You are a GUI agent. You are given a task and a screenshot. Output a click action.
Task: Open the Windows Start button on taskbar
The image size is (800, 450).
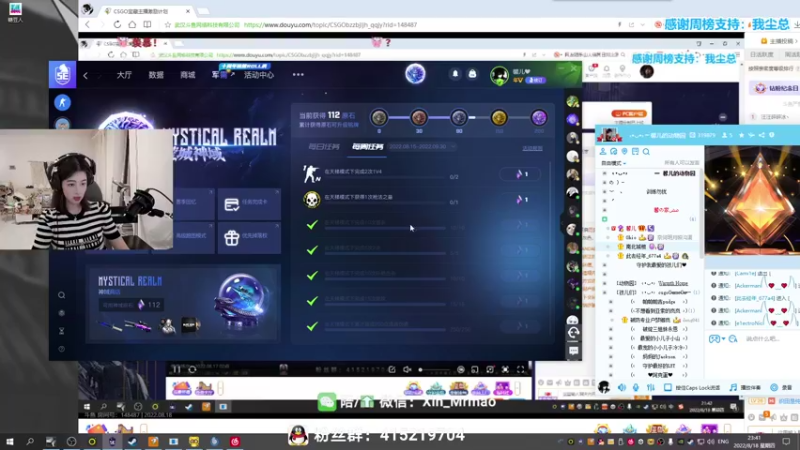click(x=10, y=441)
